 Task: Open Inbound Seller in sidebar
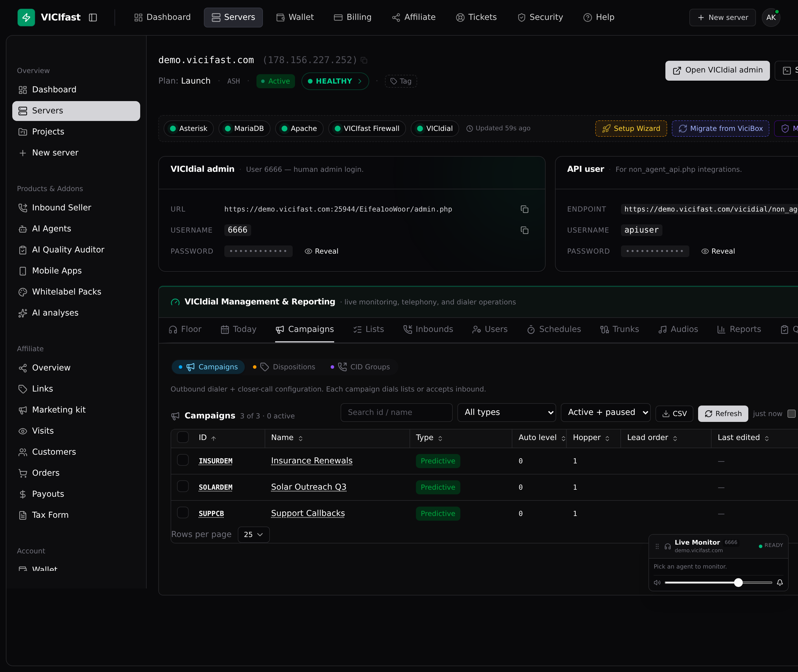click(76, 208)
